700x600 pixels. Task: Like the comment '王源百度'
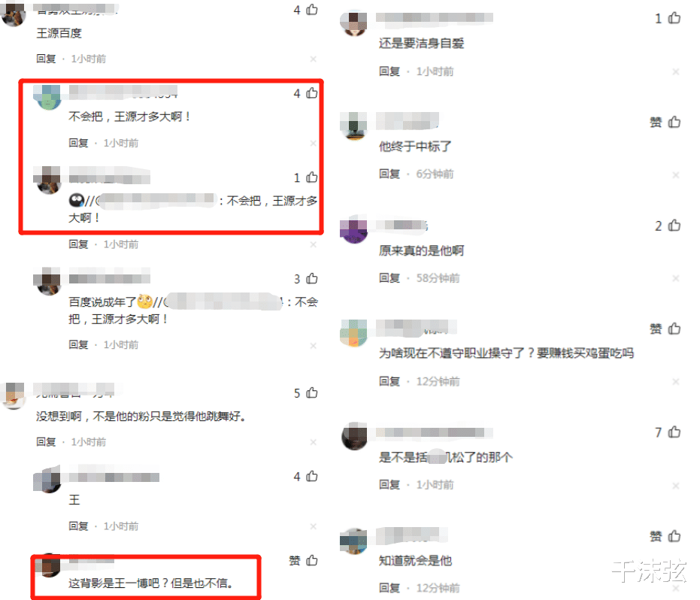coord(311,10)
